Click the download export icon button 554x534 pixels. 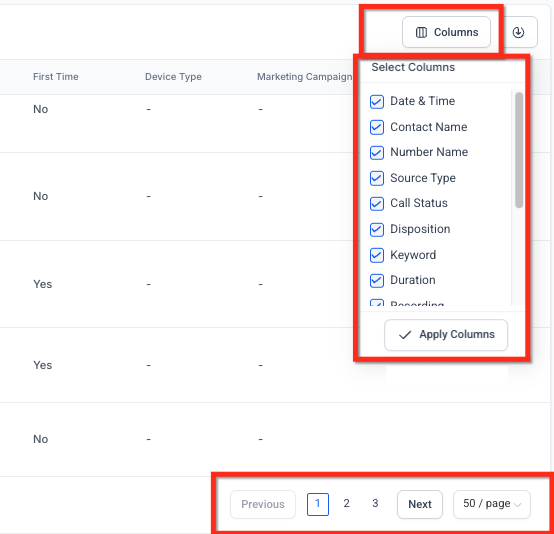coord(518,32)
